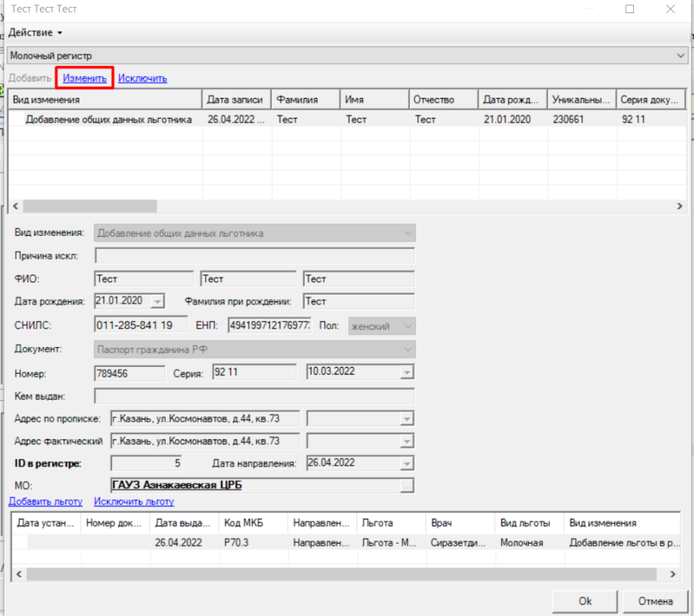Screen dimensions: 694x616
Task: Click the Изменить link
Action: click(x=85, y=79)
